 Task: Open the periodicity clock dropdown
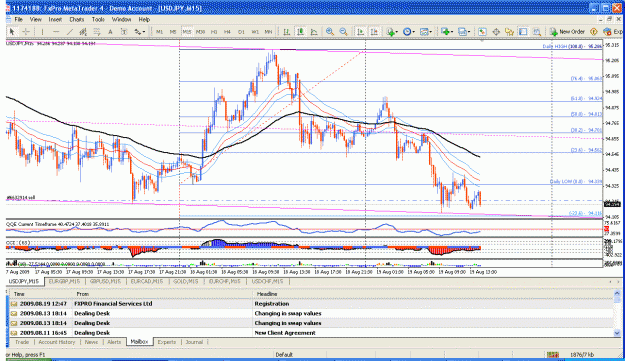click(409, 31)
